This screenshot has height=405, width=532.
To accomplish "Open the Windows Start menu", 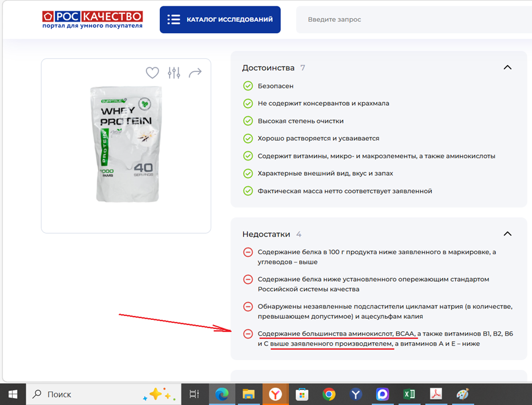I will coord(13,394).
